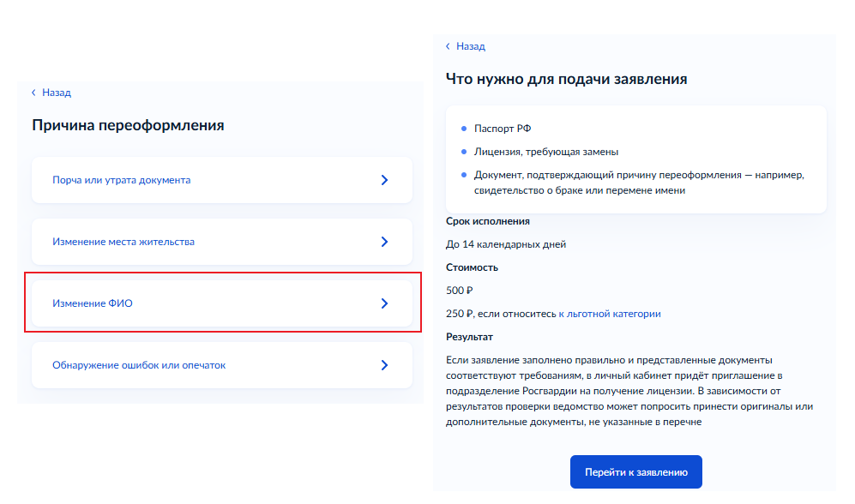Click the Причина переоформления heading
Screen dimensions: 855x504
coord(128,125)
